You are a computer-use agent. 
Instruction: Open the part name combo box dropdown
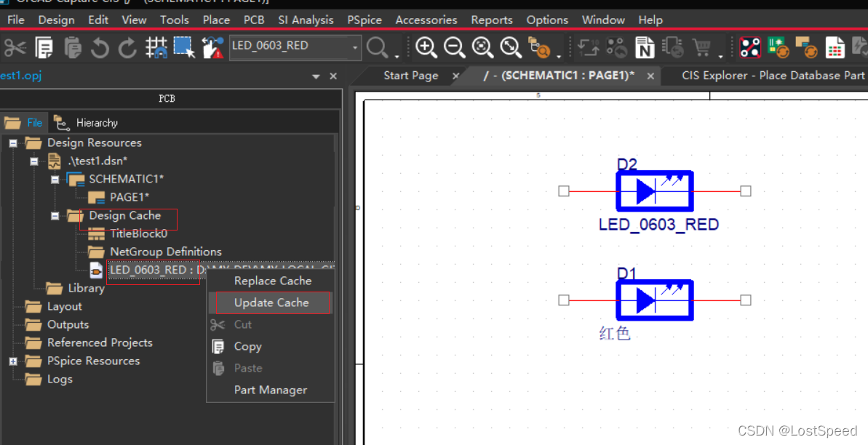pos(355,48)
